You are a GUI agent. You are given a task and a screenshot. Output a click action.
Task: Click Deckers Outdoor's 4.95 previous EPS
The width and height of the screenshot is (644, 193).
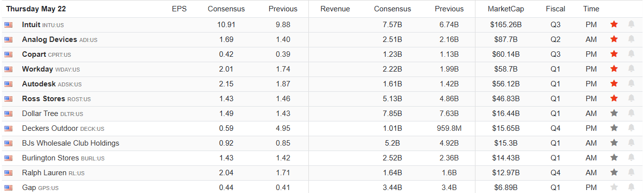point(283,128)
